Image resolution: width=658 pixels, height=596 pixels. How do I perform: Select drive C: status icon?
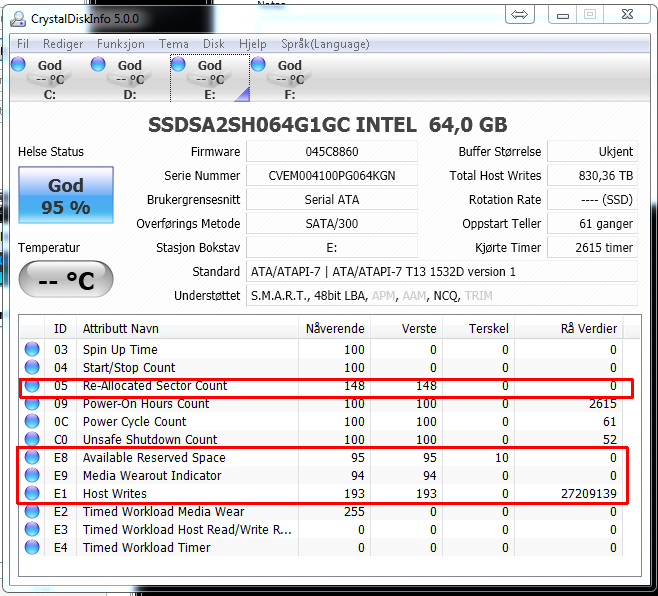(x=18, y=64)
